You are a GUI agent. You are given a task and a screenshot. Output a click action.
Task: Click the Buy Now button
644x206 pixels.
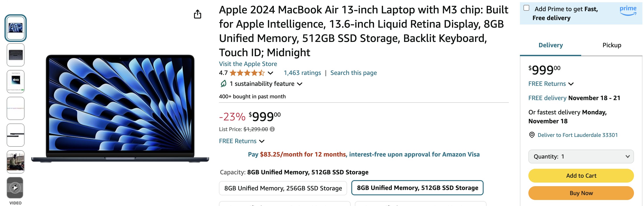[581, 193]
